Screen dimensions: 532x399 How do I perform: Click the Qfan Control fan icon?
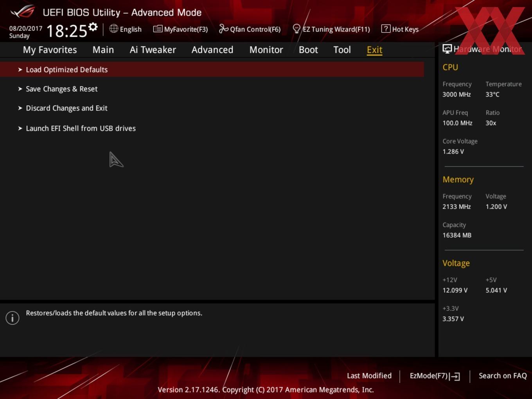pos(223,29)
